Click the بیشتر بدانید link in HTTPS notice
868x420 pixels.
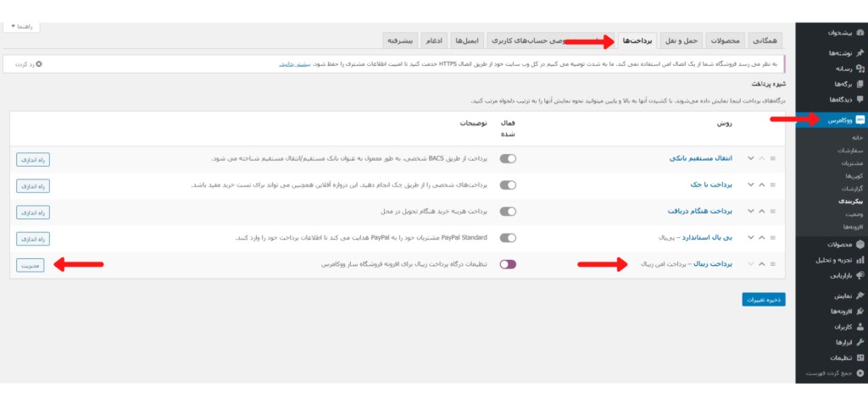click(x=294, y=64)
